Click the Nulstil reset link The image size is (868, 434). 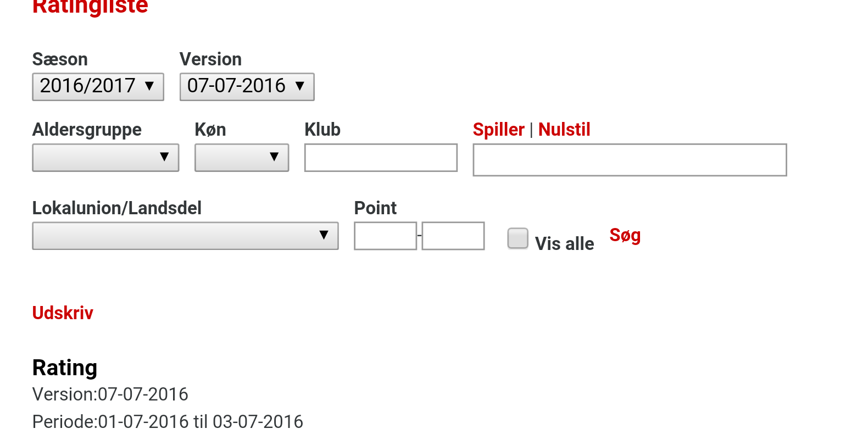coord(564,130)
